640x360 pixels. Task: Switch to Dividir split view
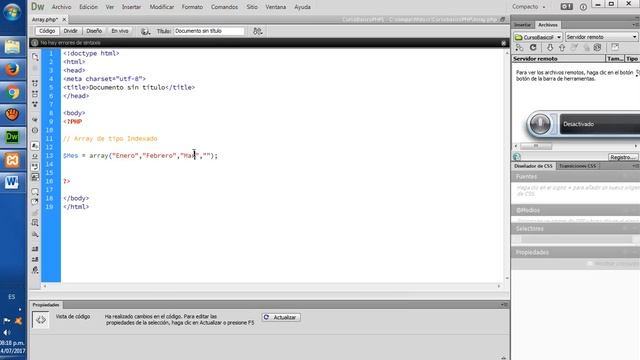[x=71, y=31]
